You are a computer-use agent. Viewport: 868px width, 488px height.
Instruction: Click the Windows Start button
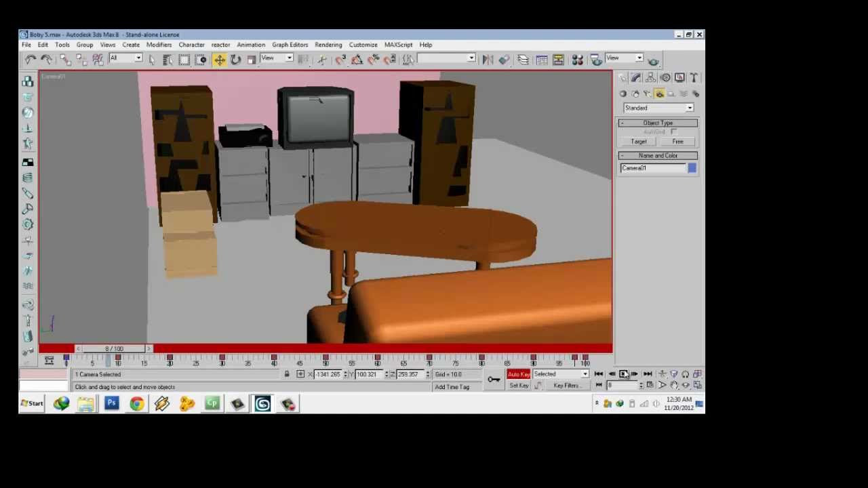pos(32,404)
